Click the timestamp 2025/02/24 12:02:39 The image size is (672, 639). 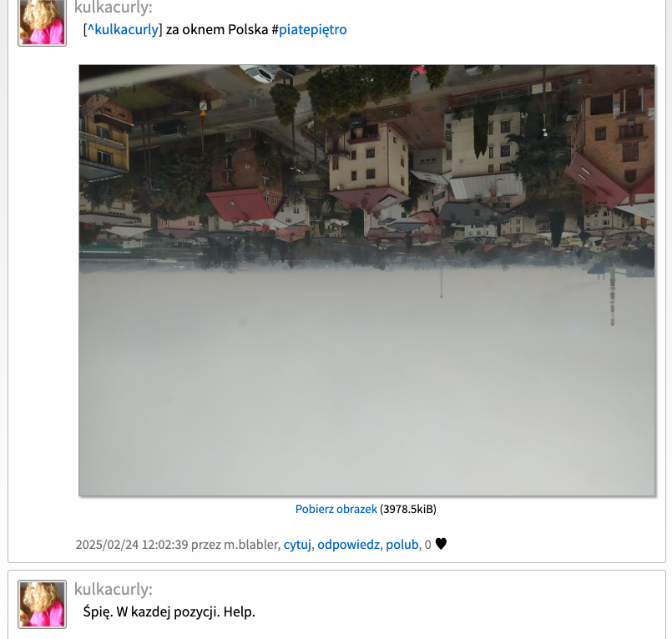click(132, 545)
